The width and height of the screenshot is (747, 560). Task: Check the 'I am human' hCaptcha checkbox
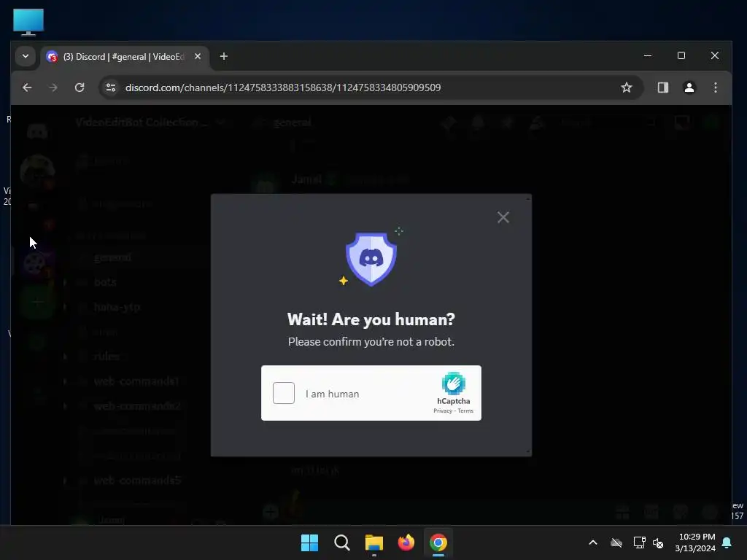[284, 393]
